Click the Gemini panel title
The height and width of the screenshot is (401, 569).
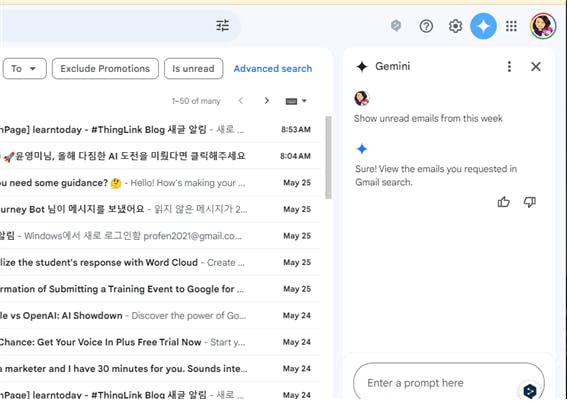392,66
